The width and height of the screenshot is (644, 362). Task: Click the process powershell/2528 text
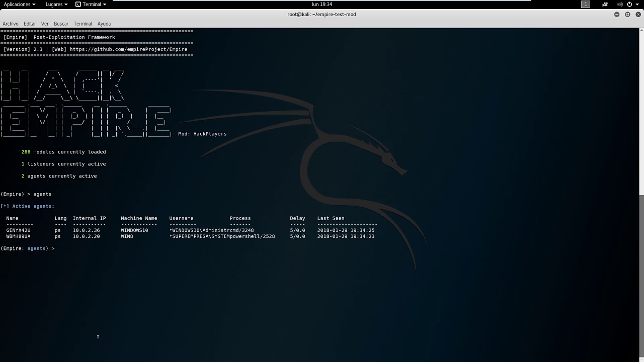252,236
